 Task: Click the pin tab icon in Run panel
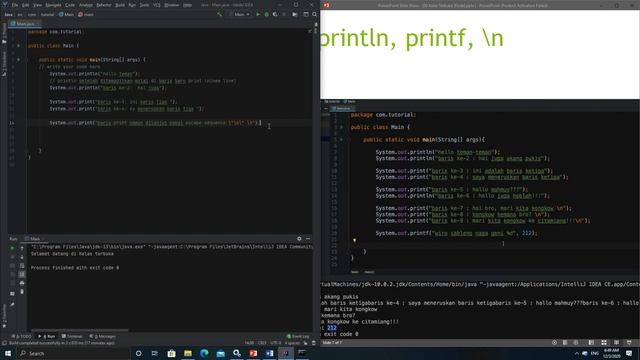tap(12, 304)
